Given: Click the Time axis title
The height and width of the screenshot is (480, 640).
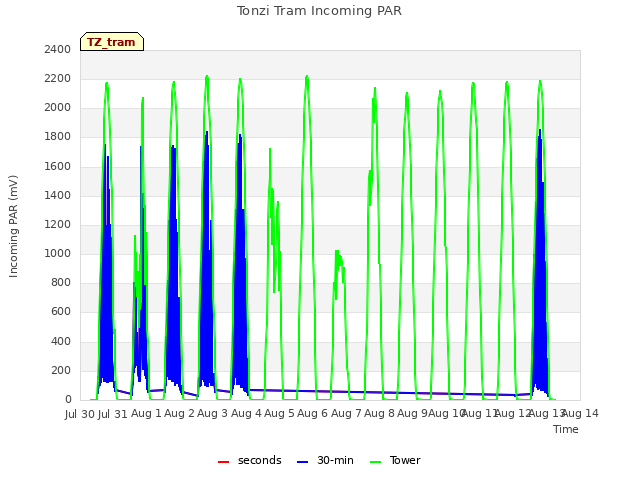Looking at the screenshot, I should pos(566,429).
